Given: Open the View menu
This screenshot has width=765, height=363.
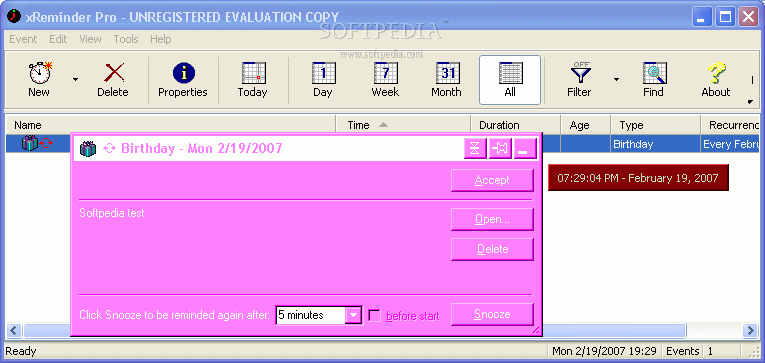Looking at the screenshot, I should [x=90, y=39].
